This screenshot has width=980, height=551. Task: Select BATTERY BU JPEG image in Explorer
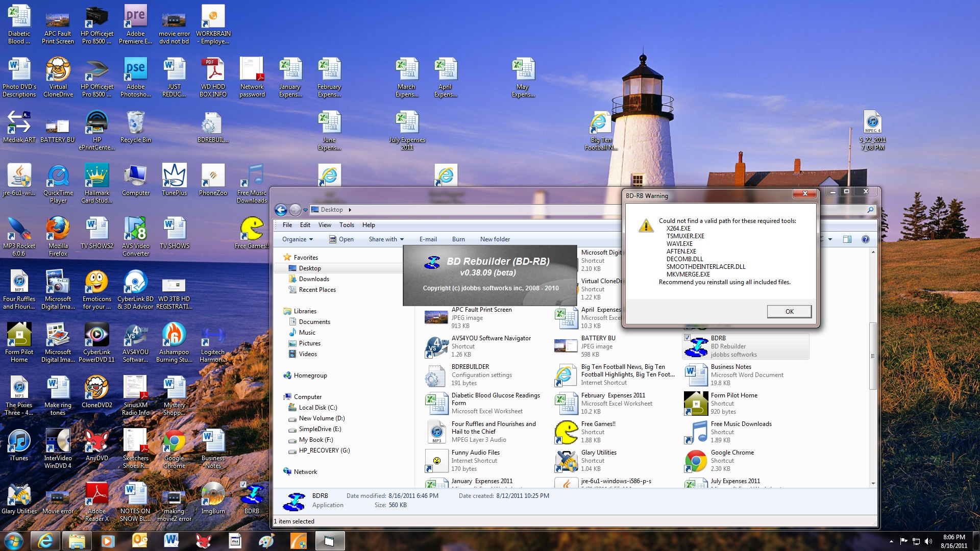[x=616, y=346]
